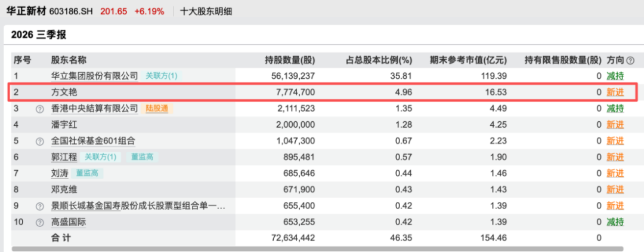644x252 pixels.
Task: Select the 十大股东明细 tab title
Action: pos(206,11)
